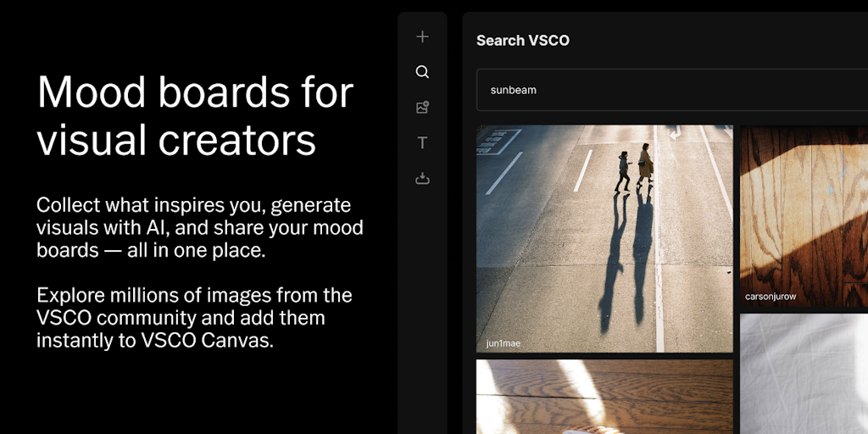
Task: Click the VSCO Canvas text in the description
Action: point(207,341)
